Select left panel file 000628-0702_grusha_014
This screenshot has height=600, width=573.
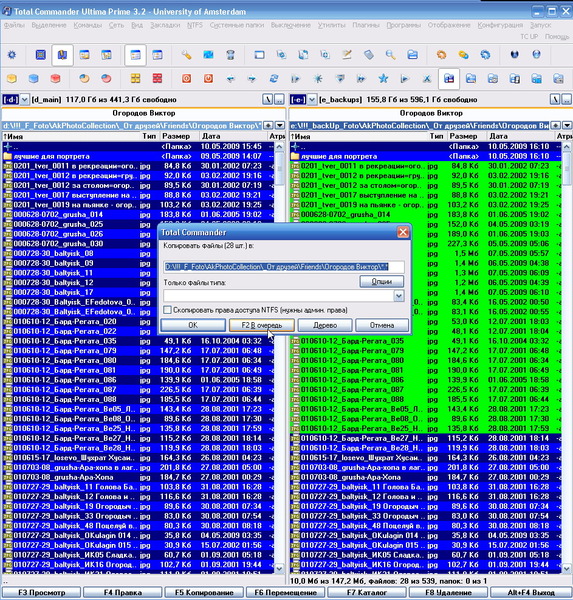pyautogui.click(x=138, y=215)
